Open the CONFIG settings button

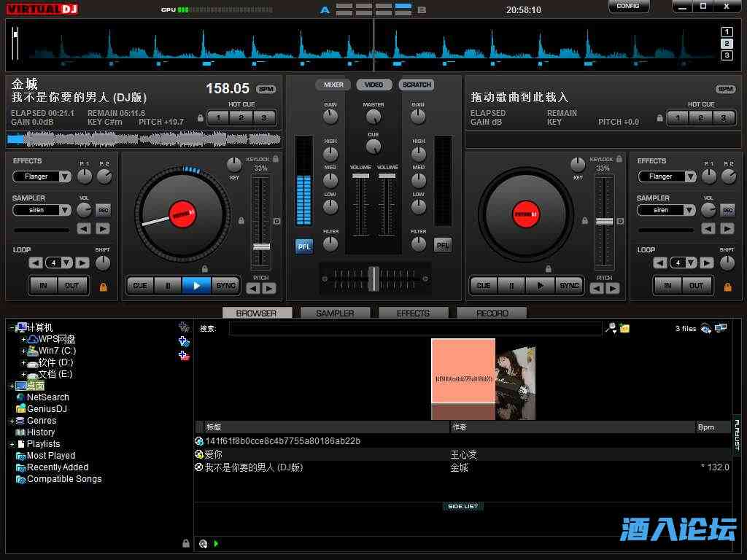[x=628, y=7]
